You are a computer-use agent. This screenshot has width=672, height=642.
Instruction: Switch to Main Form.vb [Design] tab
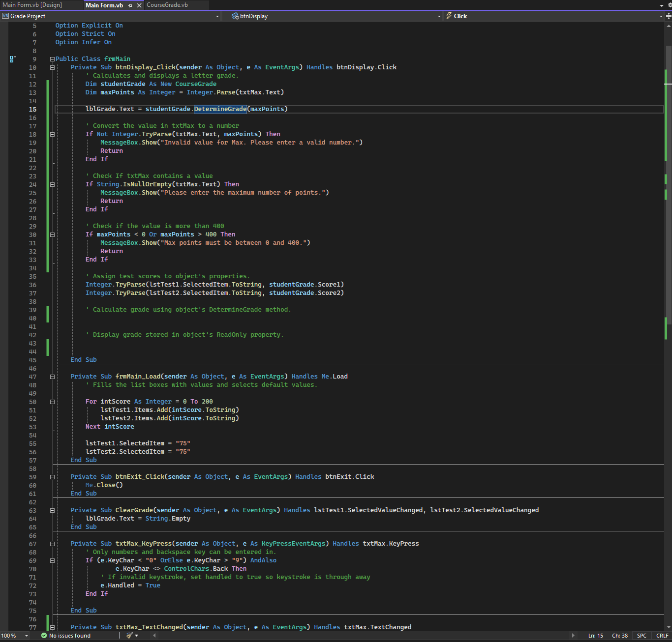coord(32,5)
